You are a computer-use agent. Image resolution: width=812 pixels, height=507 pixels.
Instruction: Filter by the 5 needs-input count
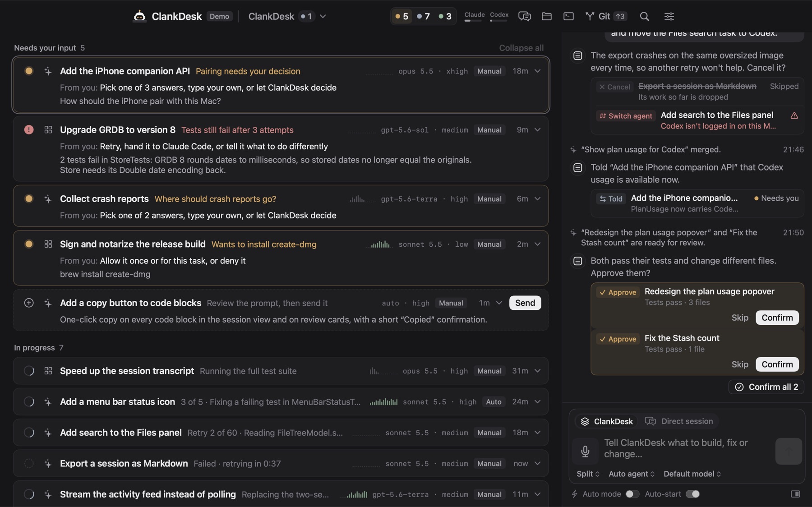point(402,16)
